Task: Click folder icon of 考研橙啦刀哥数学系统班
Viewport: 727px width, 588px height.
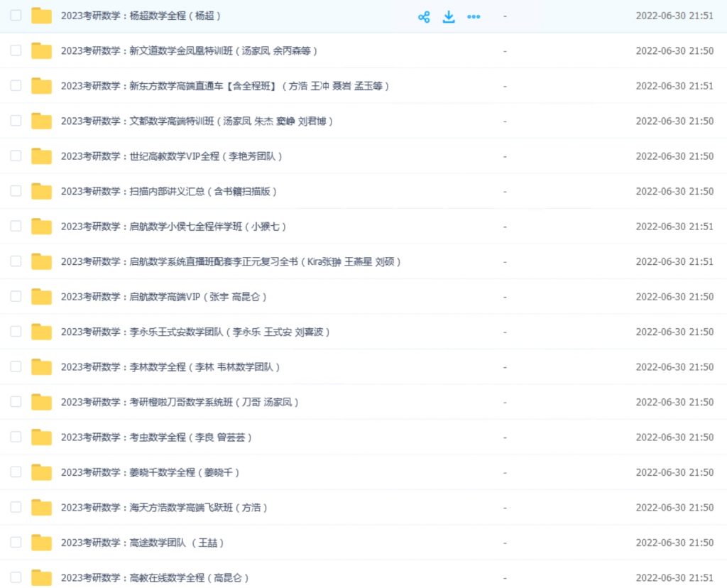Action: pos(41,402)
